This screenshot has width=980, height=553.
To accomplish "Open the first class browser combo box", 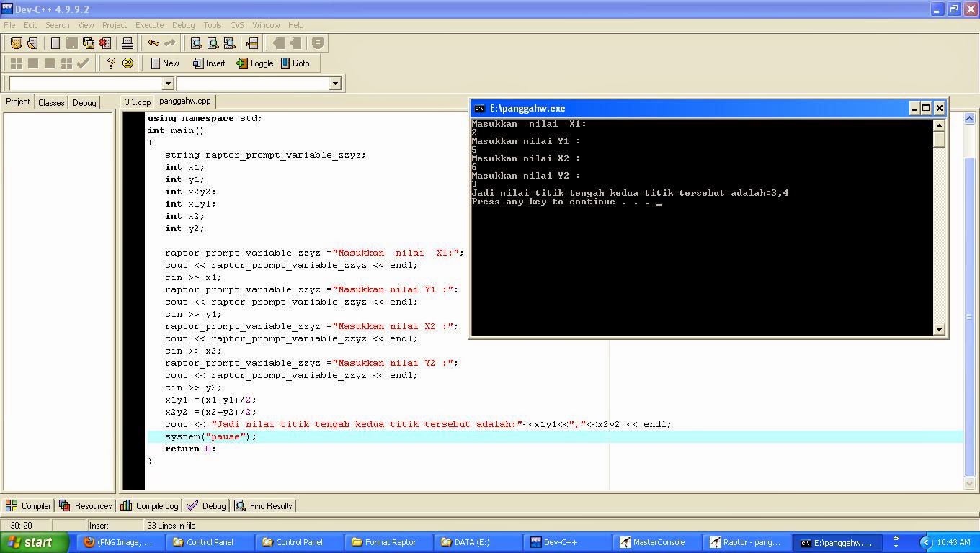I will click(x=168, y=84).
